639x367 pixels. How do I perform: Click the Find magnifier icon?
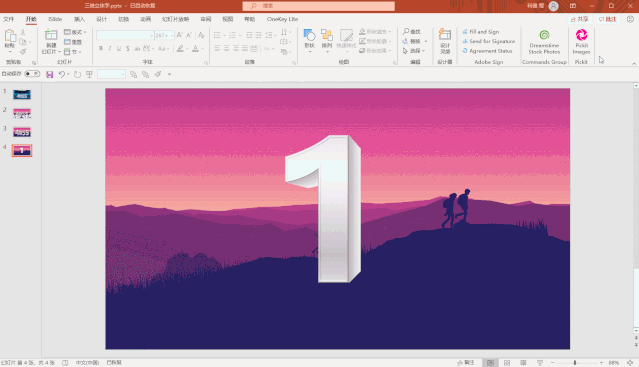pos(406,31)
